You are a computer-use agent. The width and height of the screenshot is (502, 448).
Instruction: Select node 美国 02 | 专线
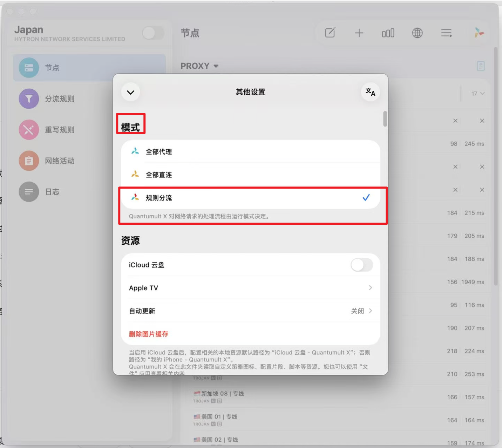pos(216,440)
